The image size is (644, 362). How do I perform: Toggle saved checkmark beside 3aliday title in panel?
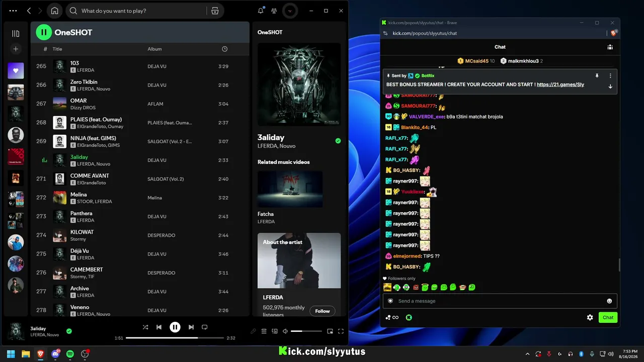(x=338, y=141)
